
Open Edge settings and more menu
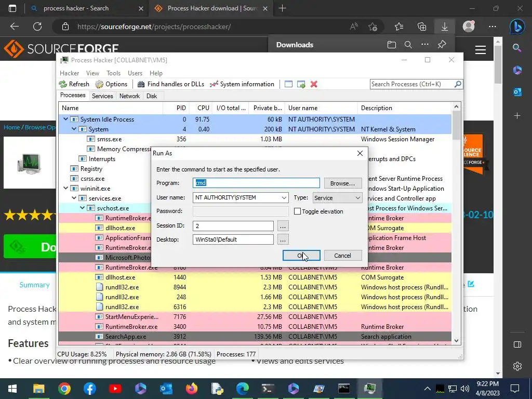(x=493, y=27)
